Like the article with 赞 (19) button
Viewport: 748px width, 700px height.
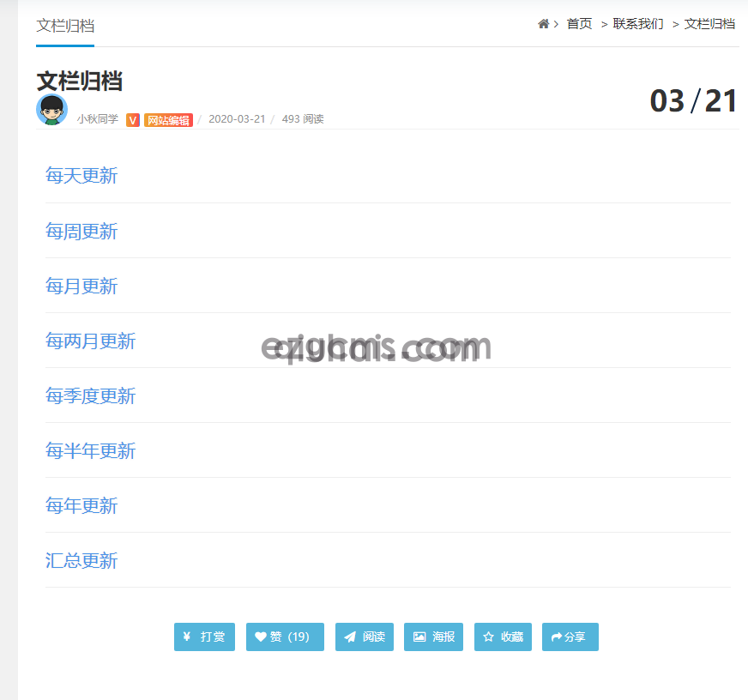285,637
